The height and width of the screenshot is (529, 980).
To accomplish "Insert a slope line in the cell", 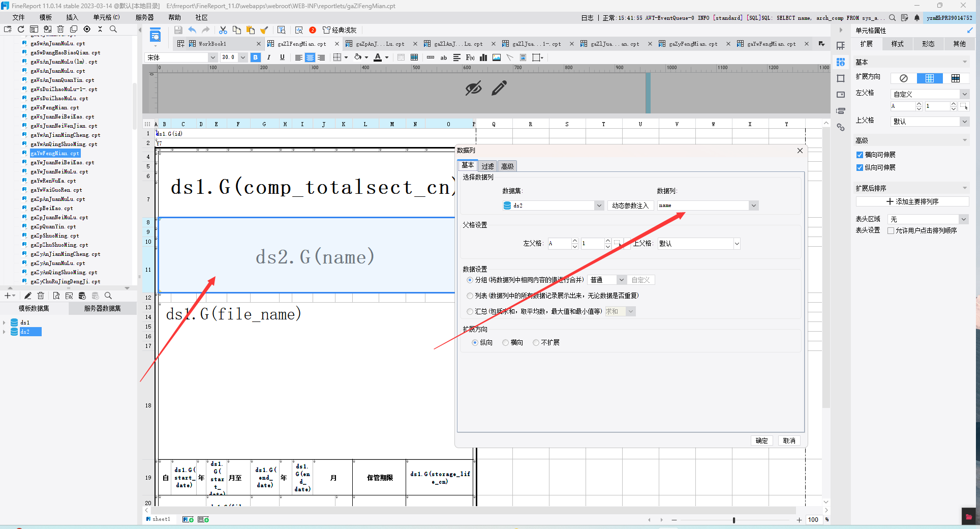I will coord(510,57).
